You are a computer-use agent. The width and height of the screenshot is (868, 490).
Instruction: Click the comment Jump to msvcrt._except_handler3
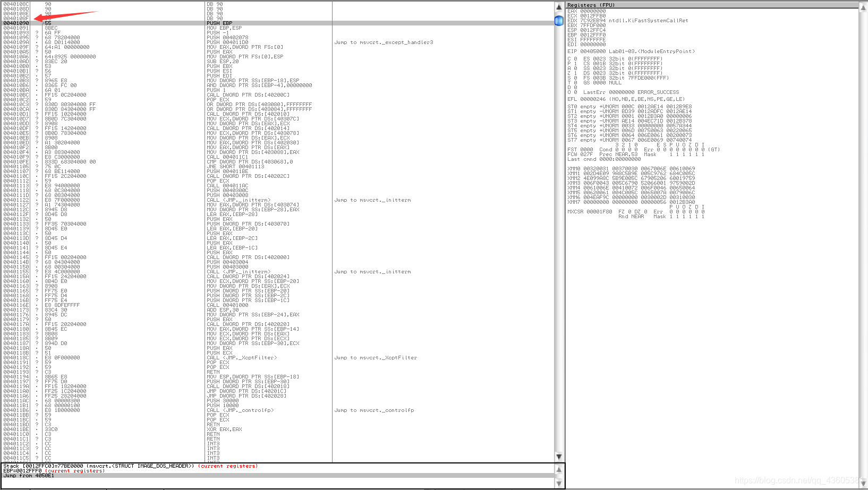pyautogui.click(x=384, y=42)
